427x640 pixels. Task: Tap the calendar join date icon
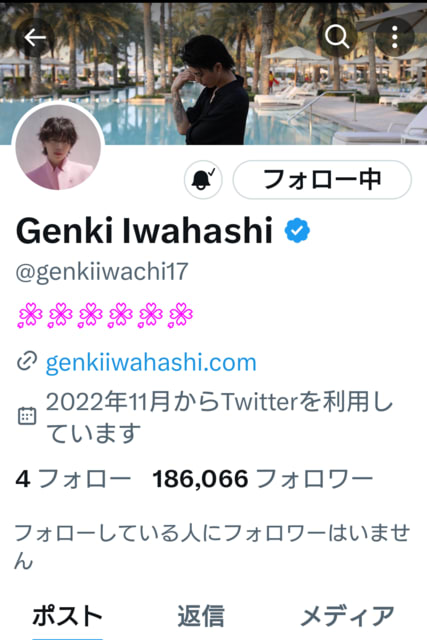[x=27, y=416]
